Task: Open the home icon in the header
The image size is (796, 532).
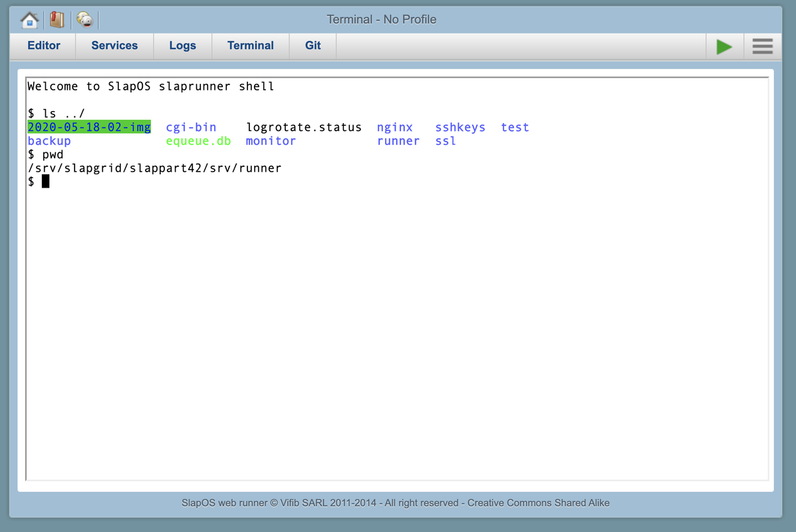Action: 29,20
